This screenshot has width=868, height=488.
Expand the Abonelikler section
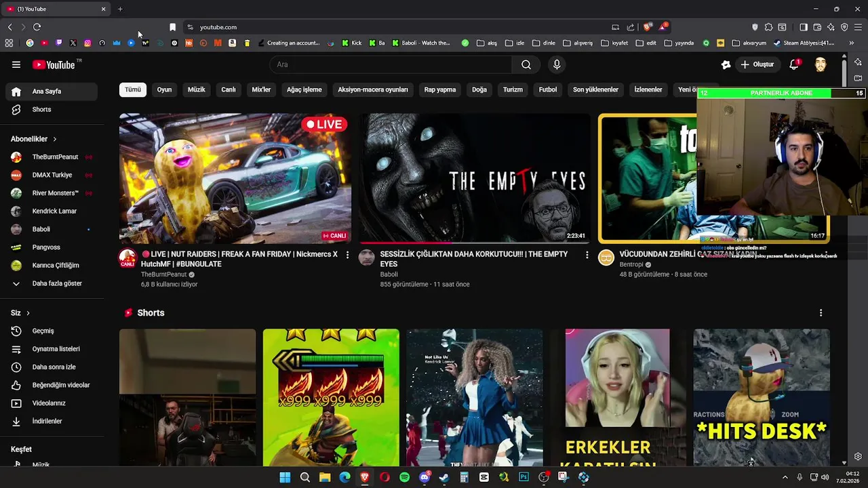(34, 139)
